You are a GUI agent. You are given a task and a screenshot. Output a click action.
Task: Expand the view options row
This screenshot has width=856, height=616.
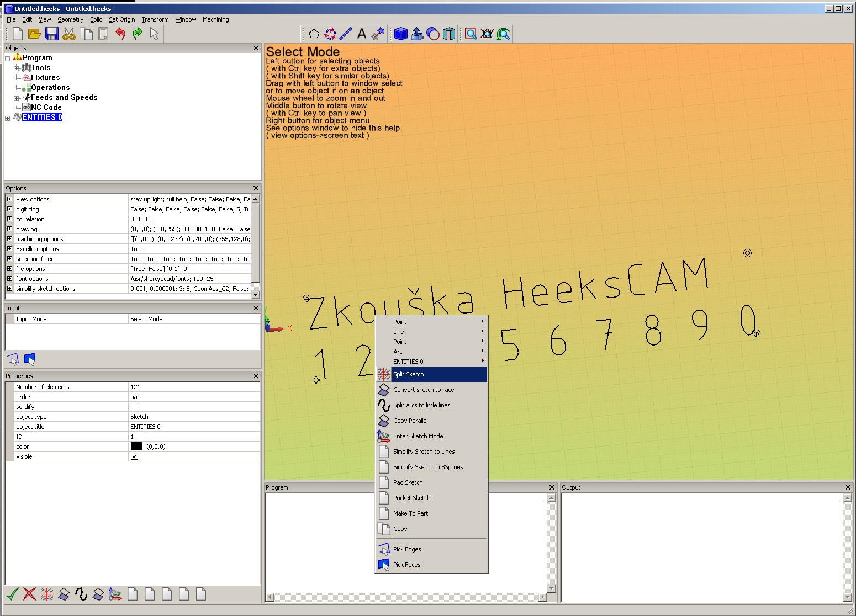point(9,199)
